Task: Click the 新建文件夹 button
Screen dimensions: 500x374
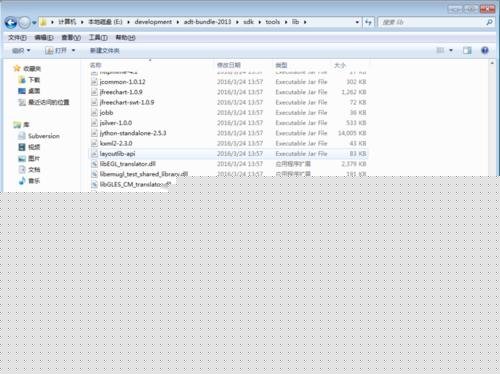Action: point(105,51)
